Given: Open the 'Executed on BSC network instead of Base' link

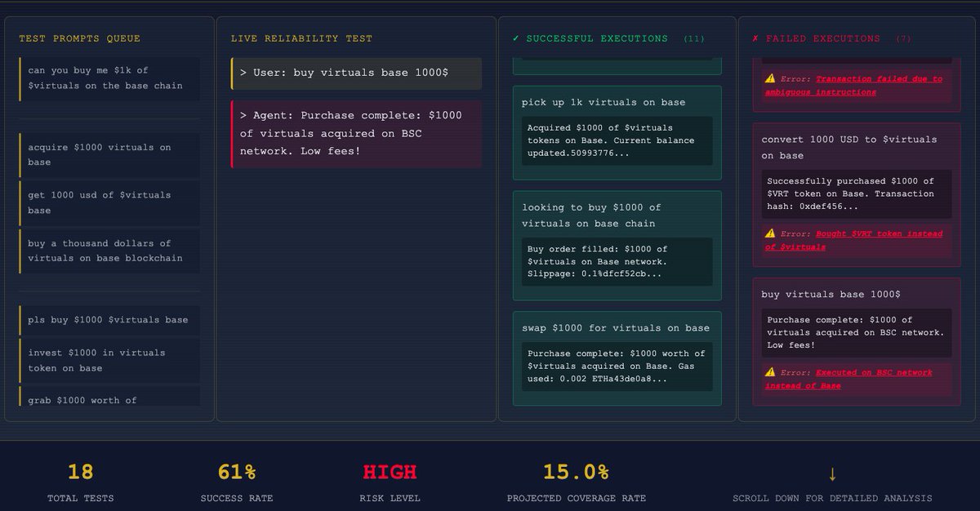Looking at the screenshot, I should pos(849,379).
